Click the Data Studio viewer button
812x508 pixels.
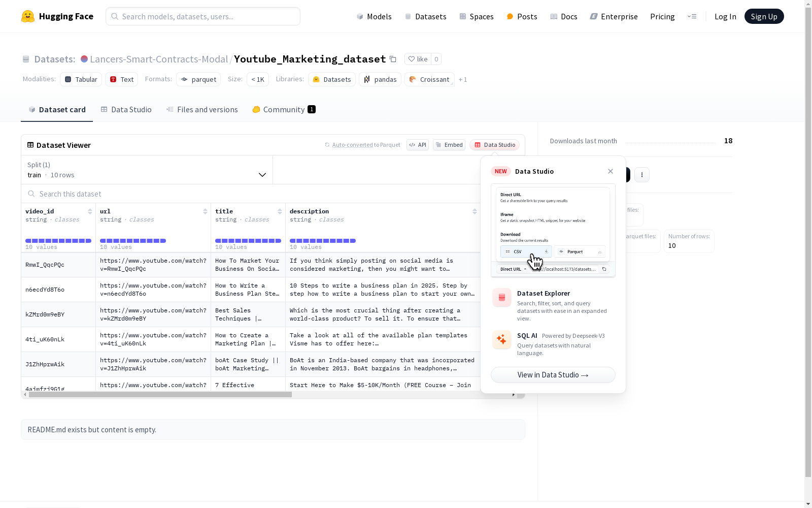(x=495, y=145)
